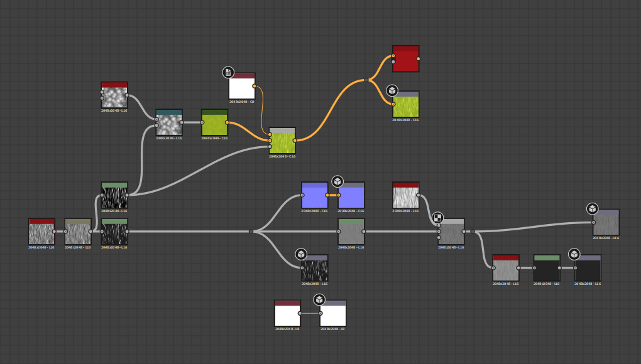Select the teal-header bubbles node
This screenshot has height=364, width=641.
coord(169,123)
